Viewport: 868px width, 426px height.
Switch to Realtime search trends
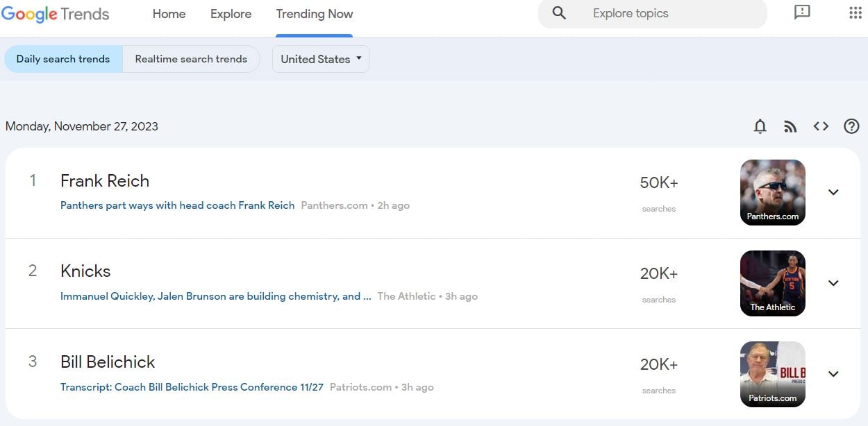(x=191, y=59)
